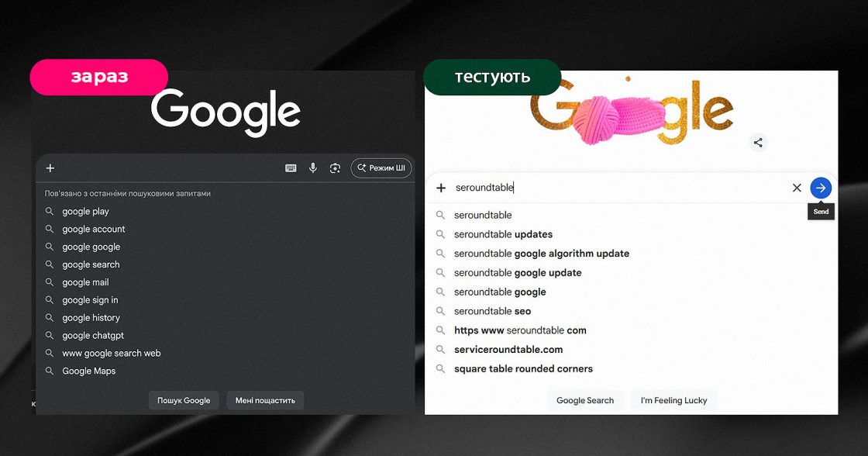Clear the query with the X icon
This screenshot has width=868, height=456.
click(797, 187)
